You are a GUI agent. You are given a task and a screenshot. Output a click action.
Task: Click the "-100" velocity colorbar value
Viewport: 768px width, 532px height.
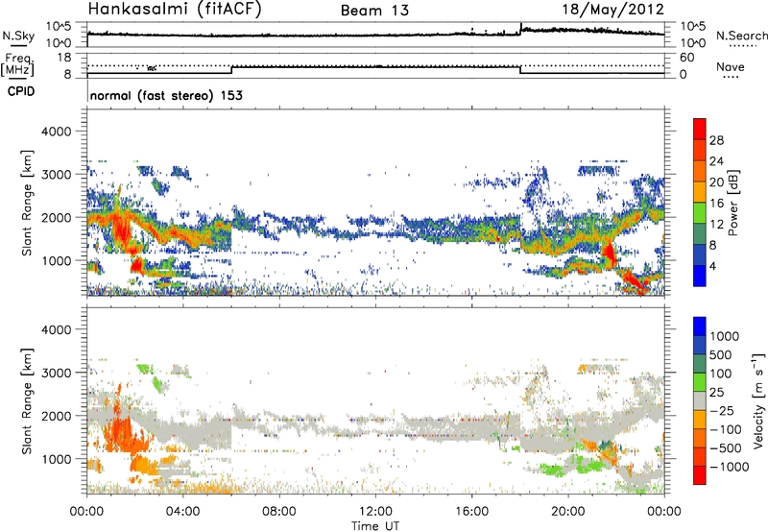click(x=726, y=429)
